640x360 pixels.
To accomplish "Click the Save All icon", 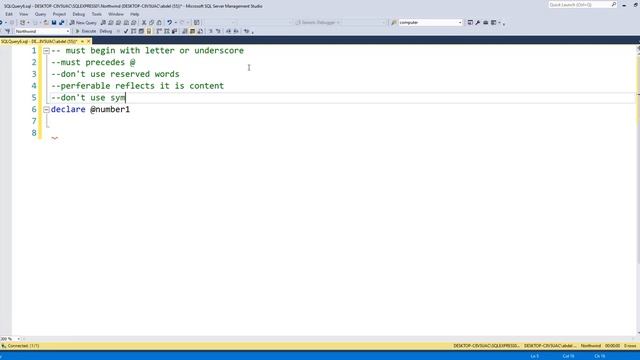I will 62,22.
